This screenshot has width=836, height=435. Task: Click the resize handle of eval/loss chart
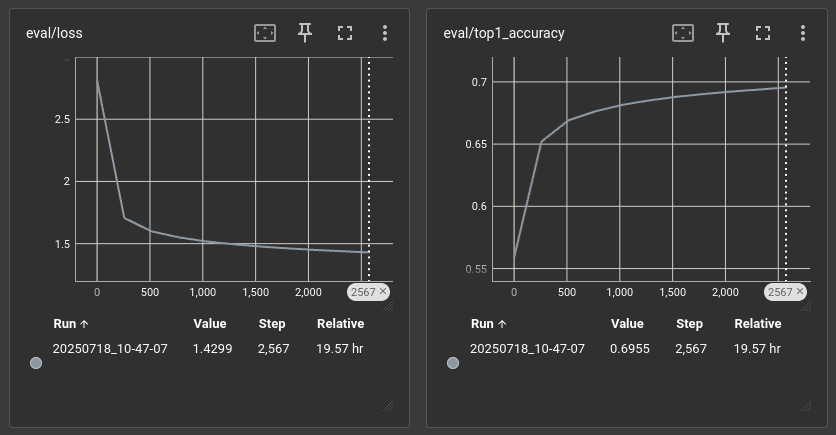[x=388, y=305]
